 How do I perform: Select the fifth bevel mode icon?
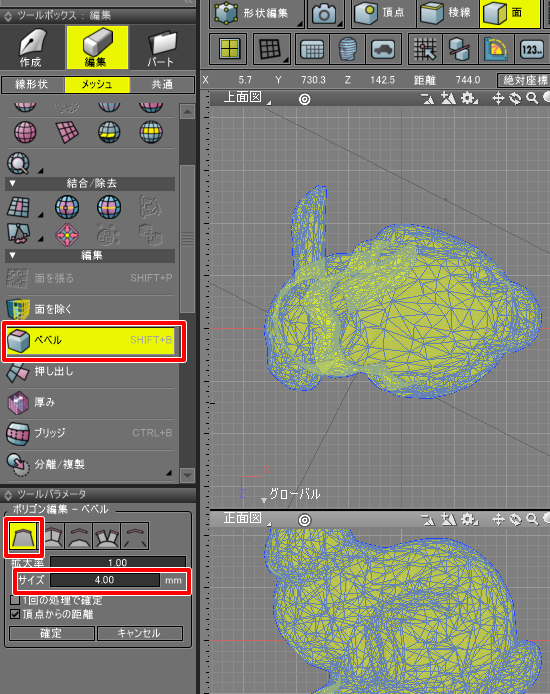pyautogui.click(x=135, y=536)
